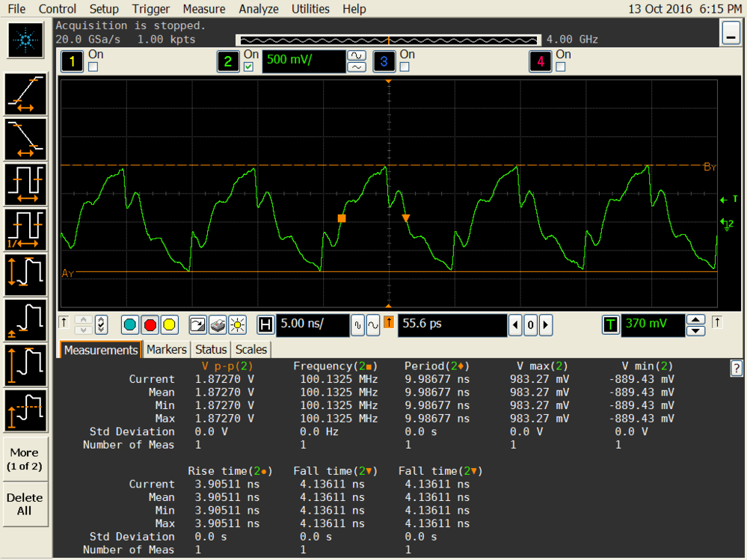This screenshot has width=747, height=560.
Task: Click the double-chevron expand button left of Run
Action: [x=100, y=324]
